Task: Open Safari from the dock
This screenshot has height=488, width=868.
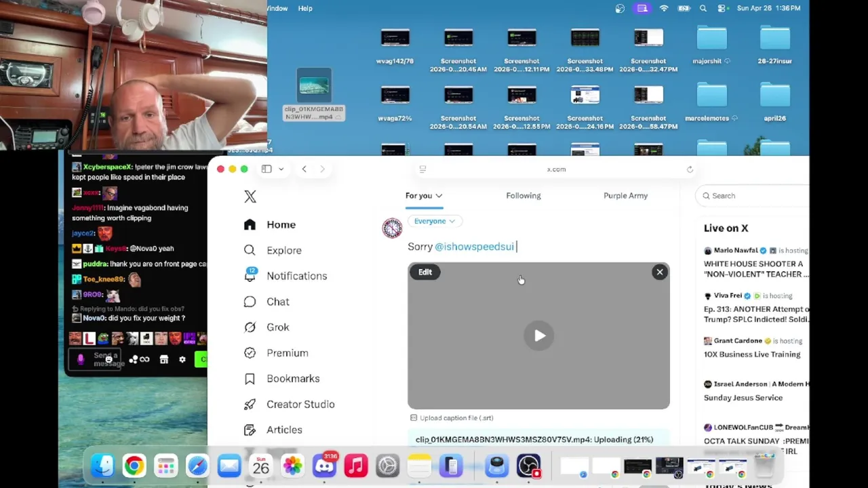Action: 197,466
